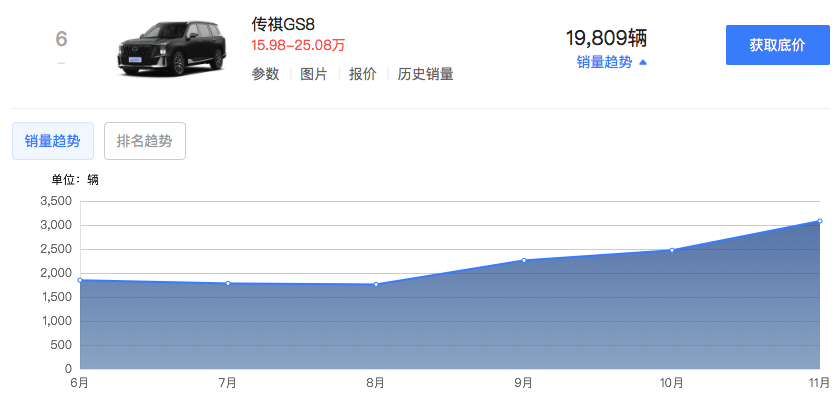Switch to the 销量趋势 chart tab
The height and width of the screenshot is (402, 837).
tap(53, 141)
